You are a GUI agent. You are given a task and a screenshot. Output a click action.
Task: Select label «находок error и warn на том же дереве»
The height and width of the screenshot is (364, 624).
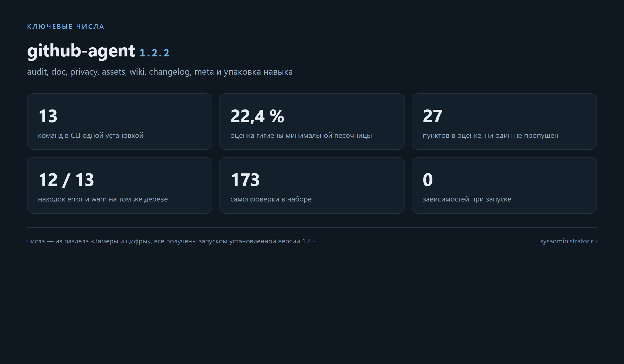click(103, 199)
